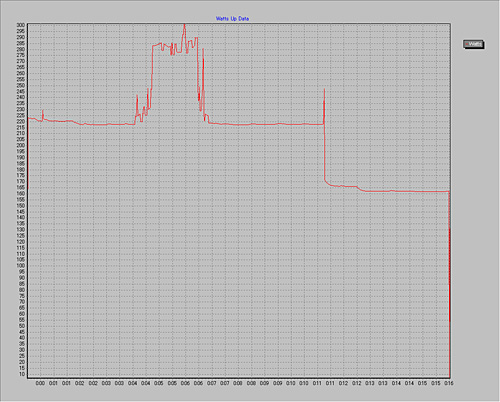Click the 200 label on the y-axis
500x402 pixels.
click(21, 145)
